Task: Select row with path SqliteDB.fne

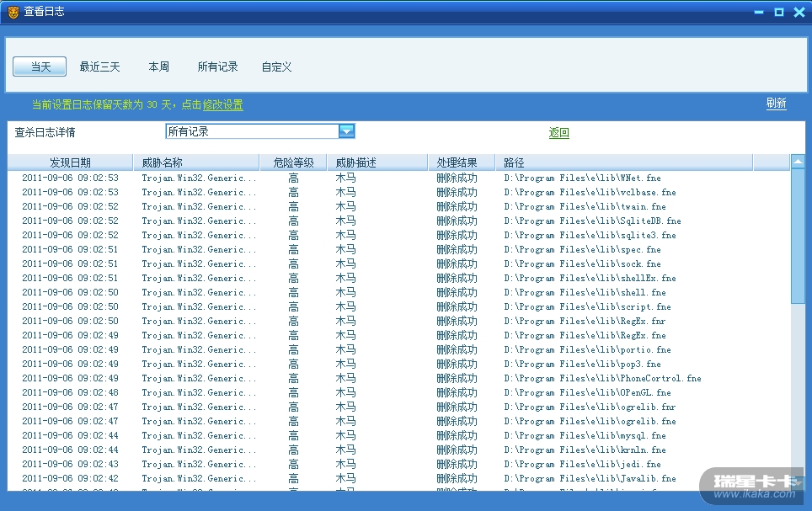Action: point(398,221)
